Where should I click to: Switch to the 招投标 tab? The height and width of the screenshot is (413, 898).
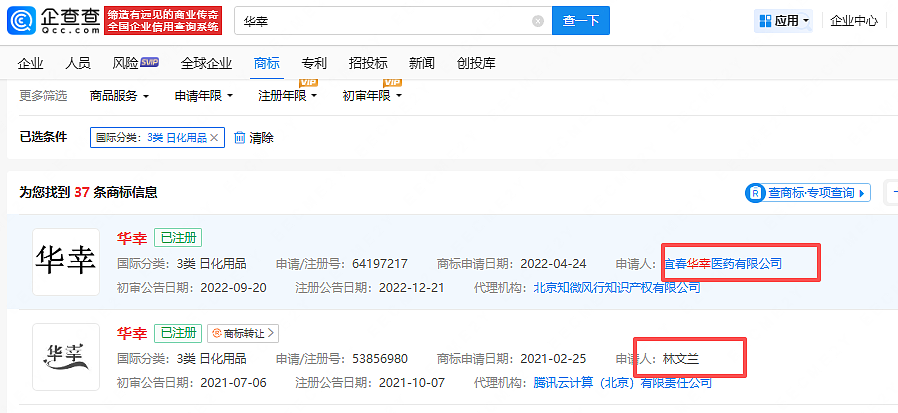point(368,64)
